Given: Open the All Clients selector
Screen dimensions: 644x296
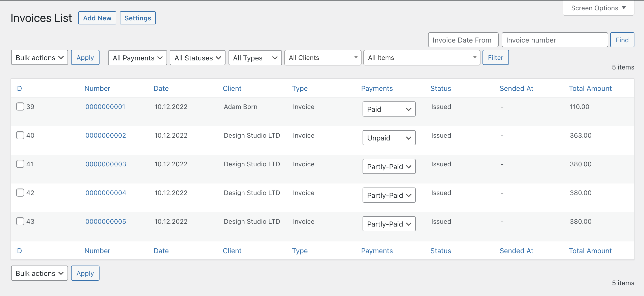Looking at the screenshot, I should pos(323,58).
